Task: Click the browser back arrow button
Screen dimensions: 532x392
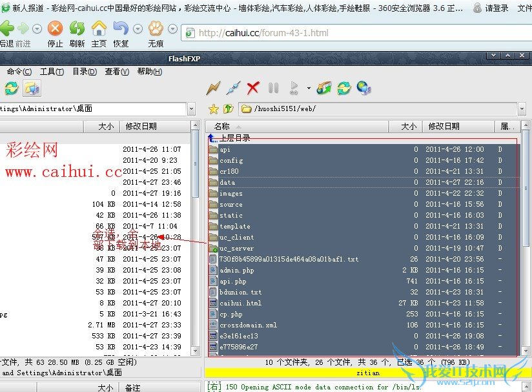Action: pyautogui.click(x=7, y=28)
